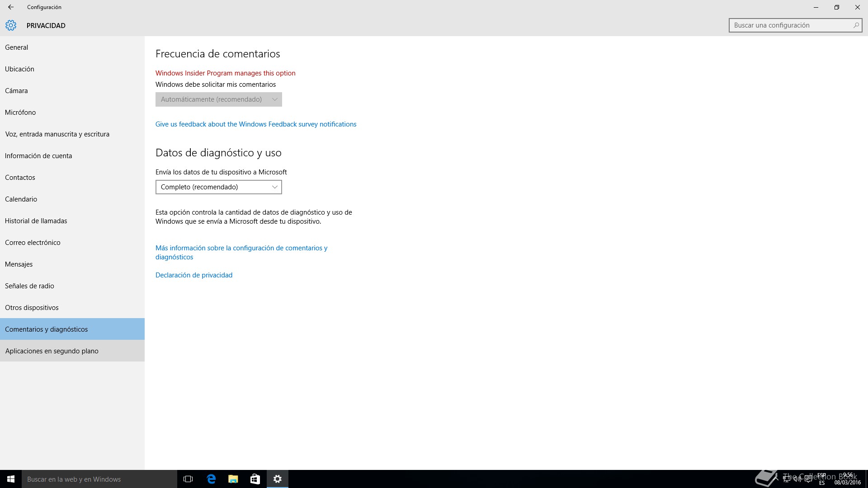Open Correo electrónico settings
Screen dimensions: 868x488
point(72,242)
